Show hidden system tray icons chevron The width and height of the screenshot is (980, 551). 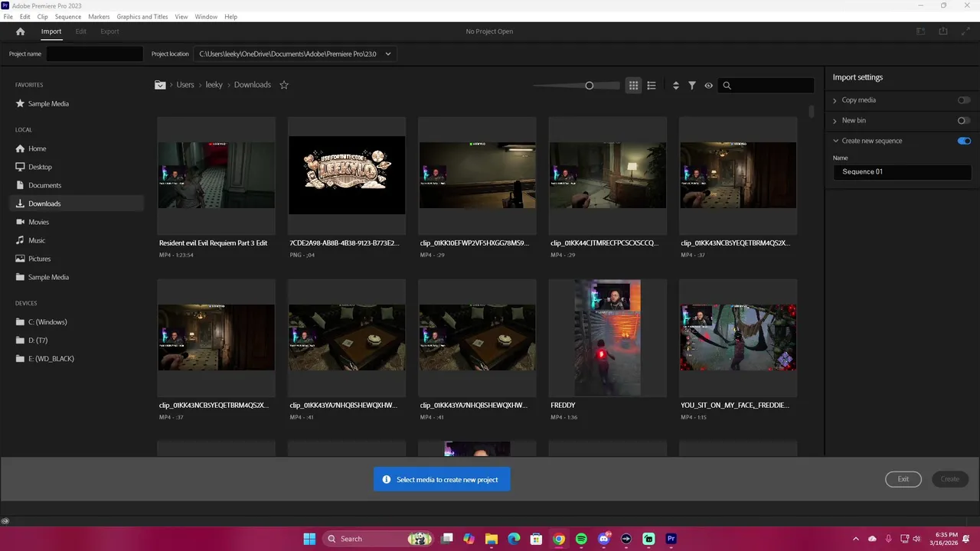(x=856, y=539)
